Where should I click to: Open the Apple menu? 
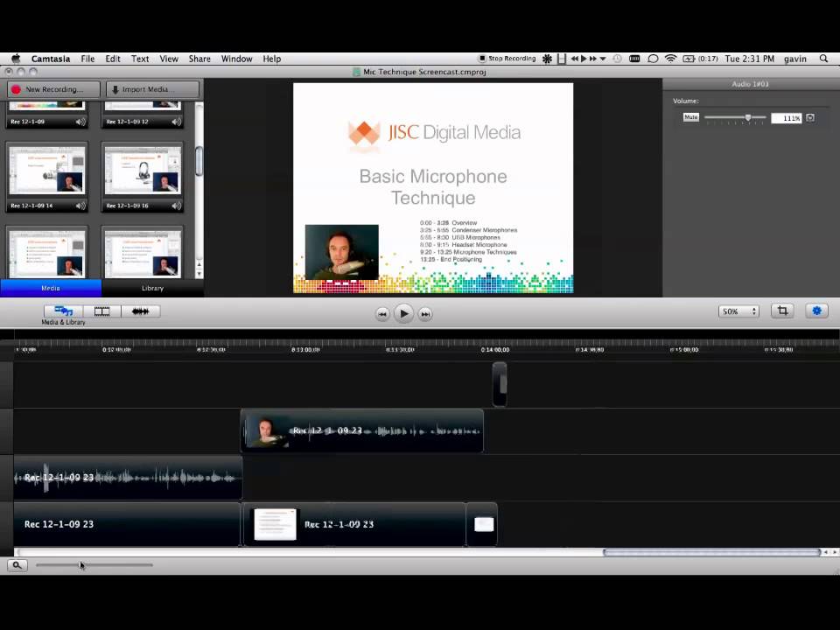pyautogui.click(x=16, y=59)
